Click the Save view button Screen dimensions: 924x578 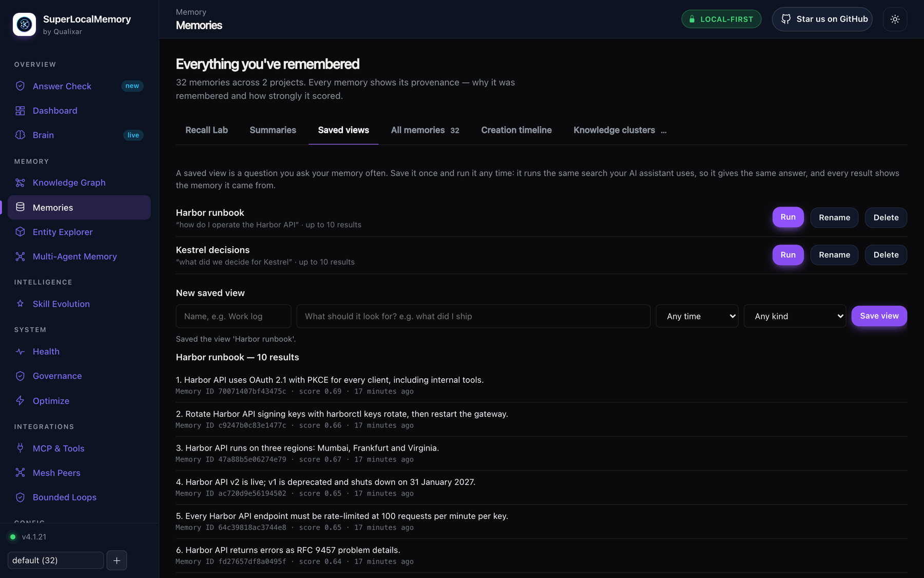point(879,316)
